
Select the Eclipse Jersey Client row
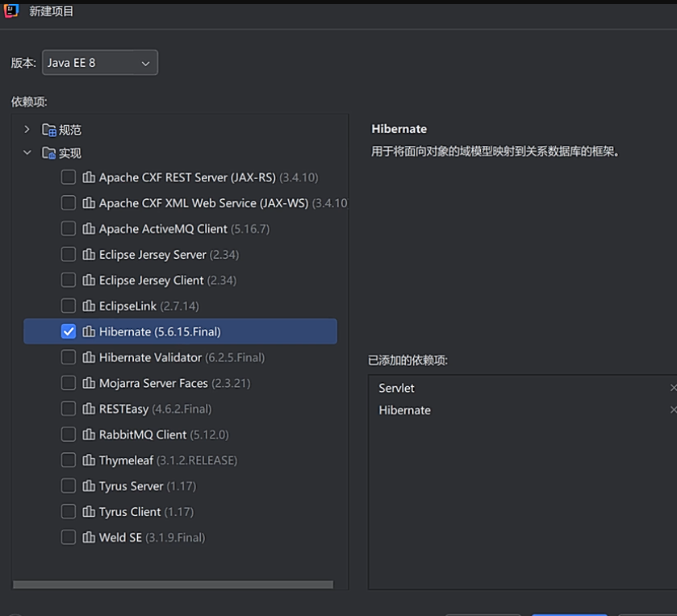(180, 280)
